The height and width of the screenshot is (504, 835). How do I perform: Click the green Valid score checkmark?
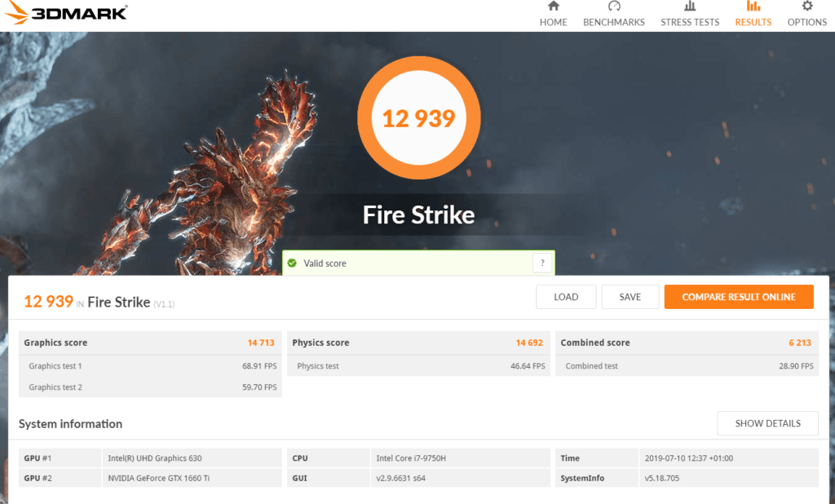[292, 263]
